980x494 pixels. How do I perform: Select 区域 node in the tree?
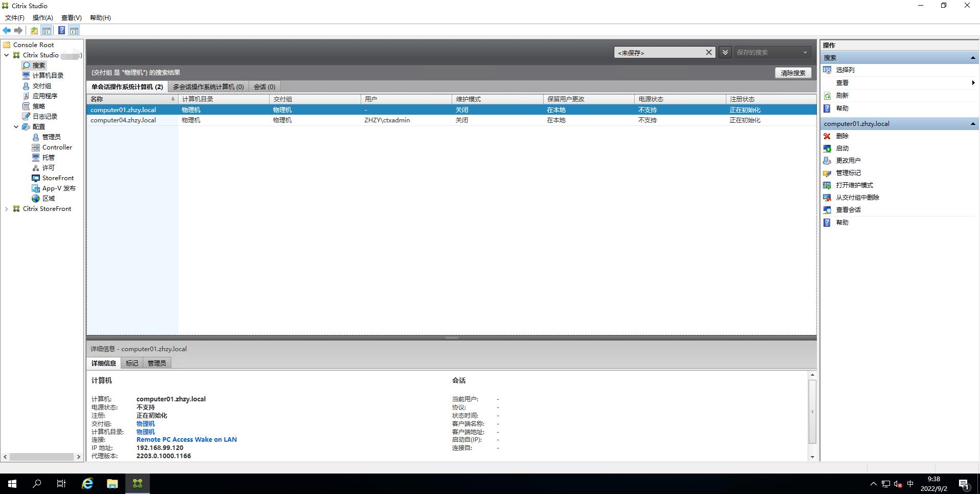pos(48,198)
